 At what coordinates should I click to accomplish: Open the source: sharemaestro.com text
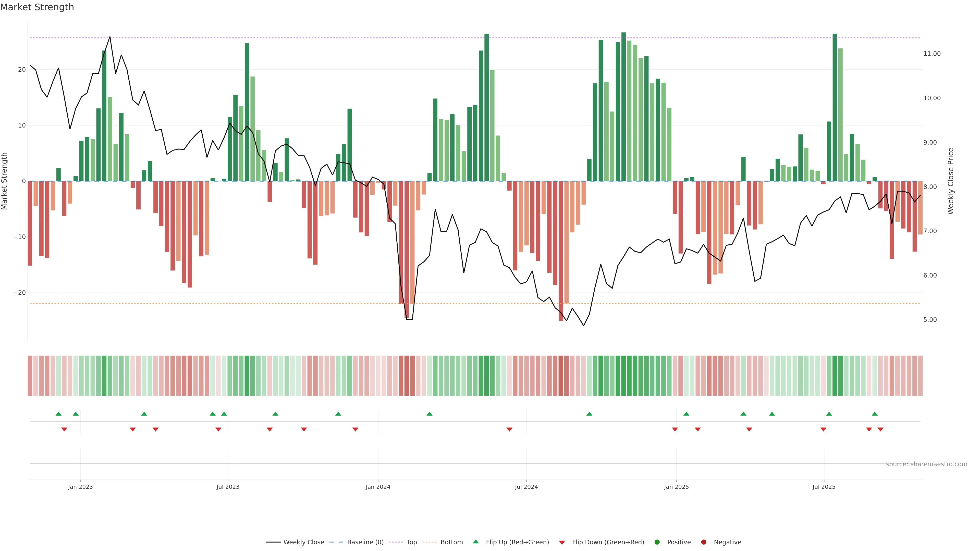point(926,464)
